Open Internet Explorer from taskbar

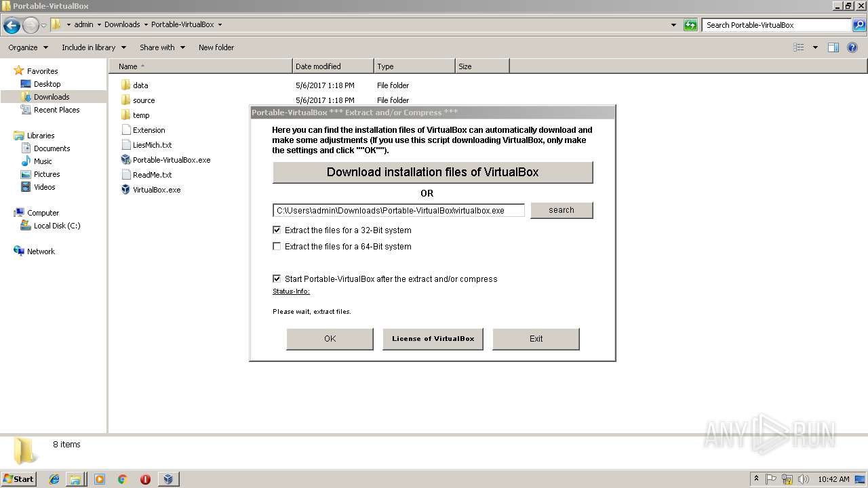pos(54,479)
